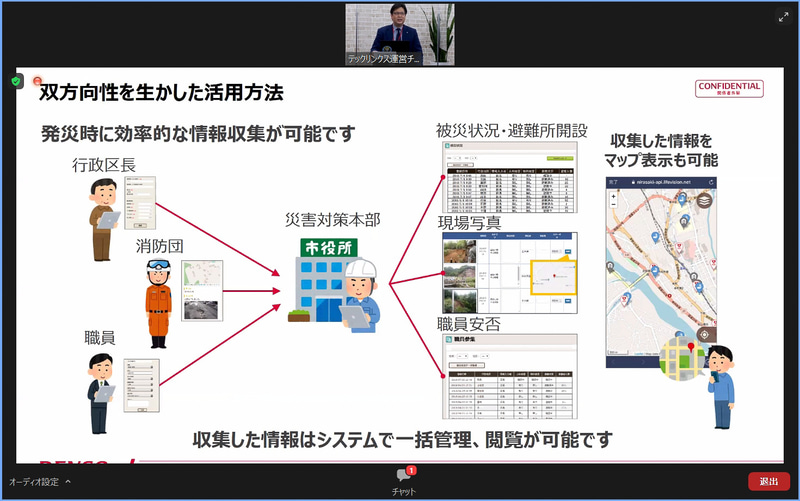The width and height of the screenshot is (800, 501).
Task: Click the text 収集した情報をマップ表示も可能
Action: 661,150
